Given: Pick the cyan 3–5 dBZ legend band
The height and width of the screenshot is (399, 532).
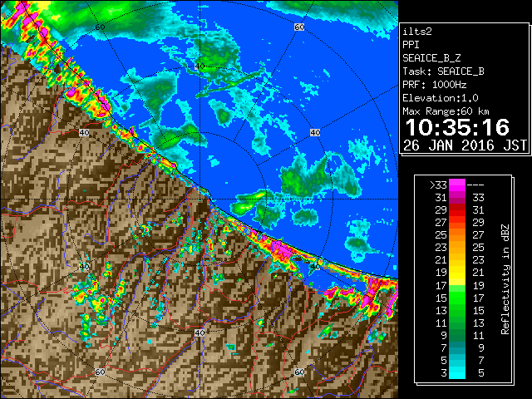Looking at the screenshot, I should point(457,372).
